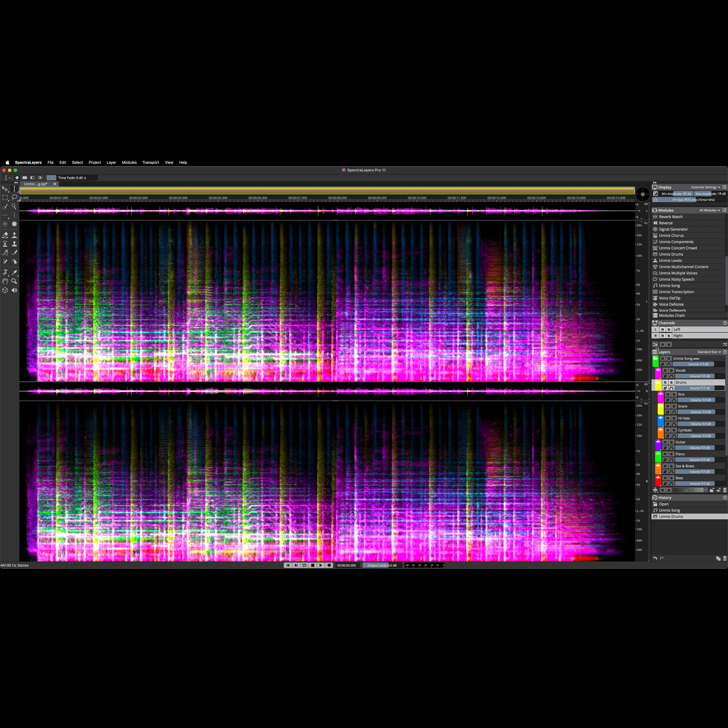Open the Transport menu
This screenshot has width=728, height=728.
tap(151, 162)
